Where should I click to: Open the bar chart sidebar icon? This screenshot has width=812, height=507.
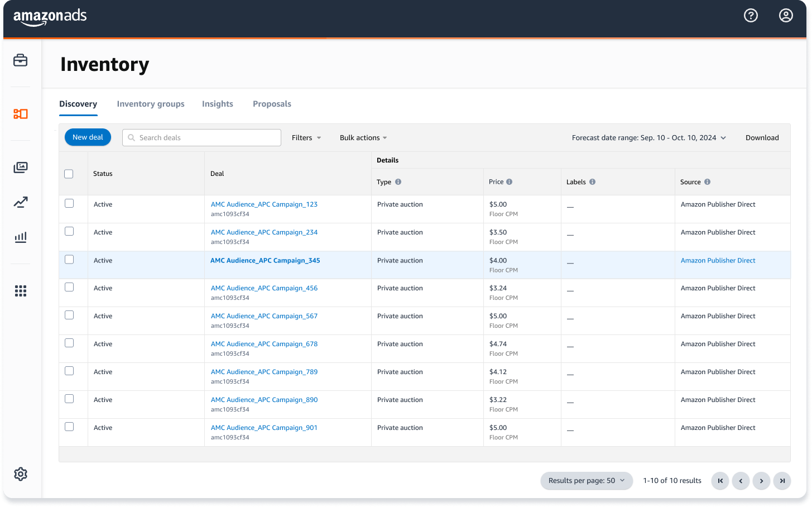coord(21,237)
